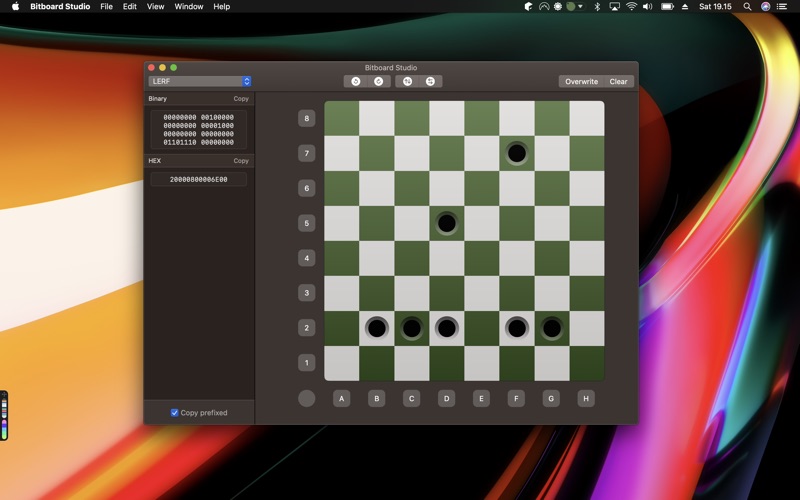Screen dimensions: 800x500
Task: Open the Bluetooth menu bar icon
Action: pyautogui.click(x=597, y=7)
